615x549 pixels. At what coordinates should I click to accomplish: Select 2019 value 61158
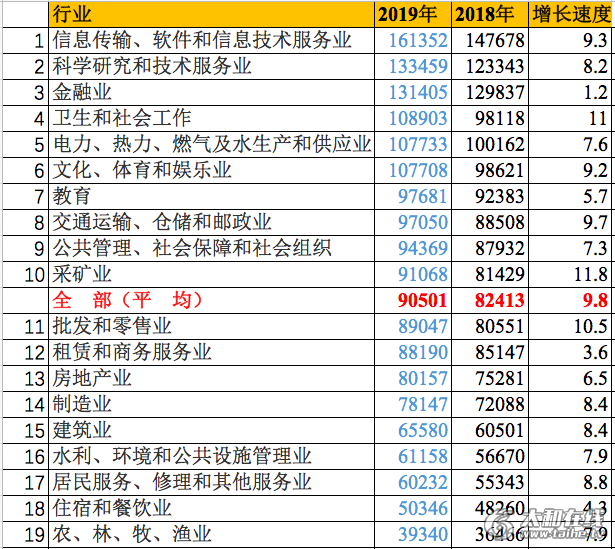click(x=413, y=456)
